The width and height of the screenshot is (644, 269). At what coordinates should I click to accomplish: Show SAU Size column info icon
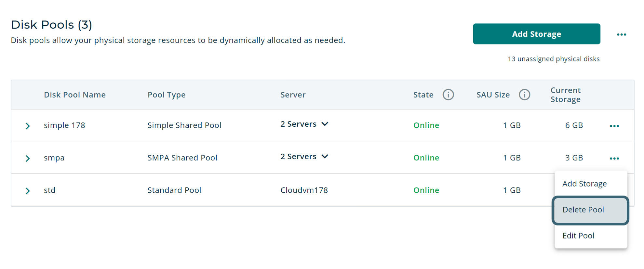click(524, 95)
